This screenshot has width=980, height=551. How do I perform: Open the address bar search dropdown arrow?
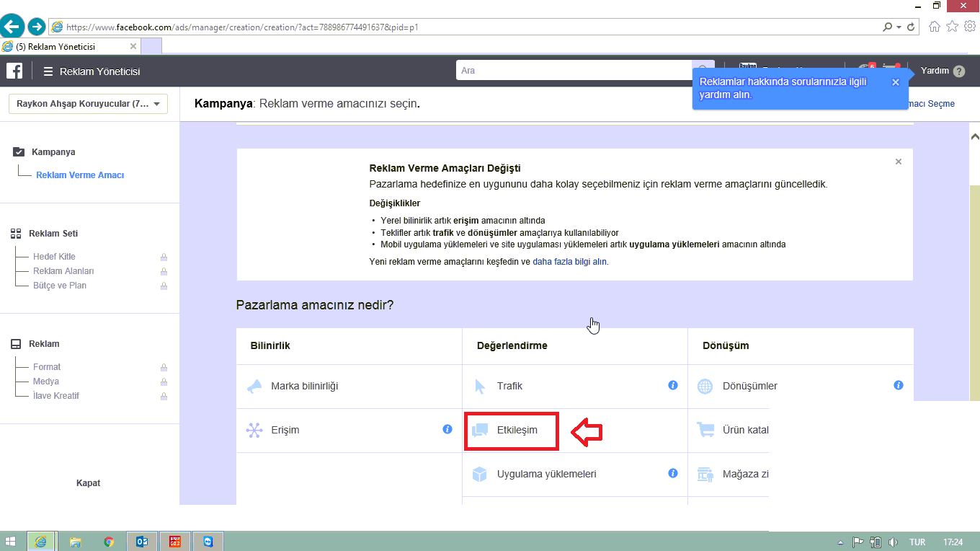(899, 27)
